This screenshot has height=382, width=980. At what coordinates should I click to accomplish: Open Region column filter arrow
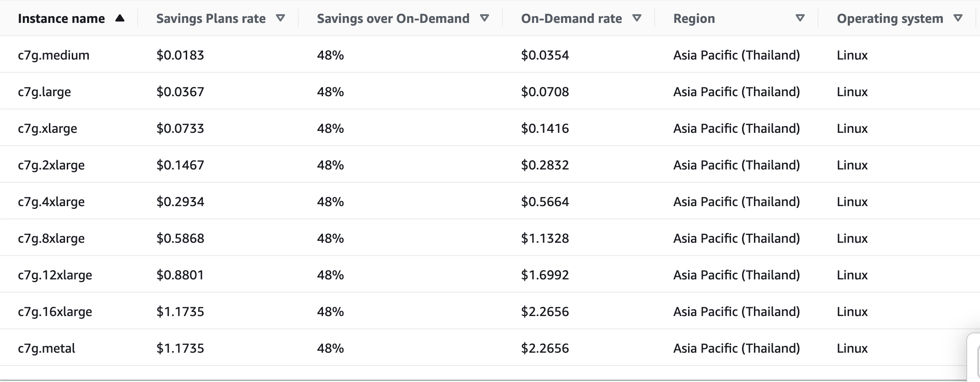click(800, 18)
